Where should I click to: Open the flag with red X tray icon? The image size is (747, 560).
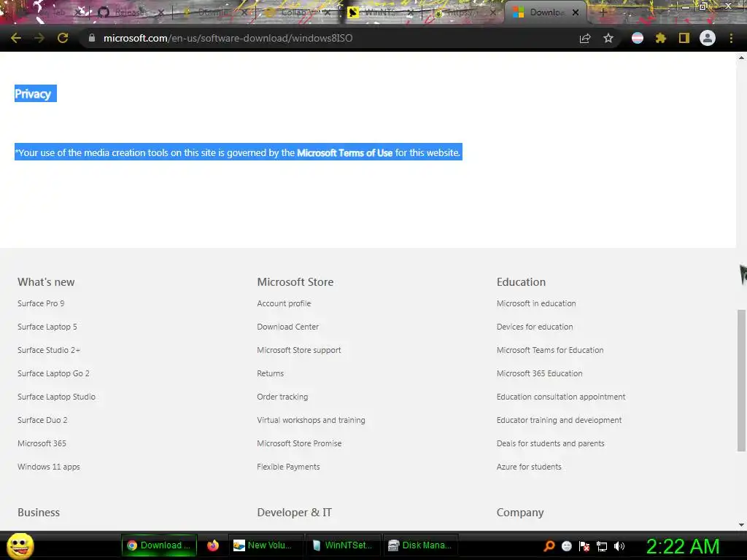click(x=584, y=545)
